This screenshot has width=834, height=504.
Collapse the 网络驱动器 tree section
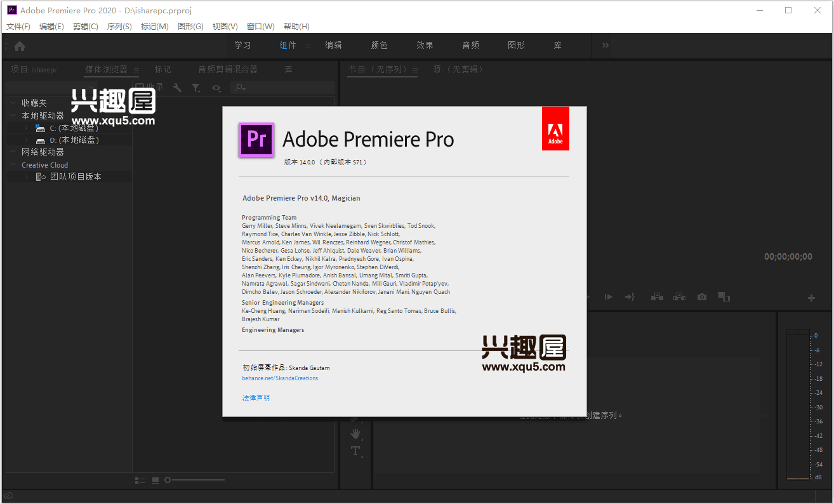pyautogui.click(x=13, y=152)
